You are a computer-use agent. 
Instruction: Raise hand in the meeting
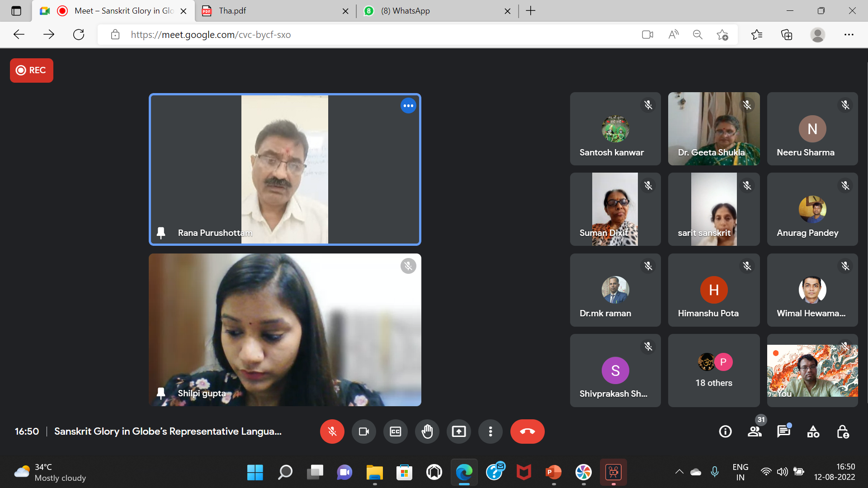pos(427,432)
